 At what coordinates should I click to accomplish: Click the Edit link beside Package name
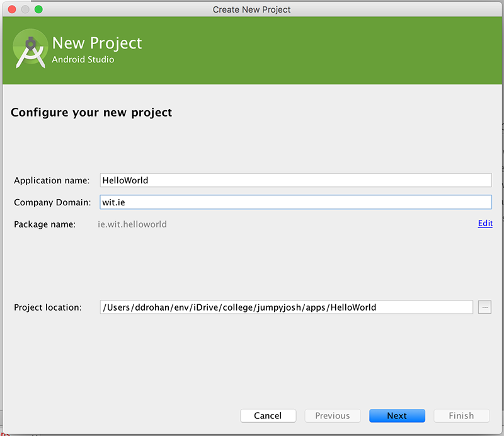tap(484, 224)
